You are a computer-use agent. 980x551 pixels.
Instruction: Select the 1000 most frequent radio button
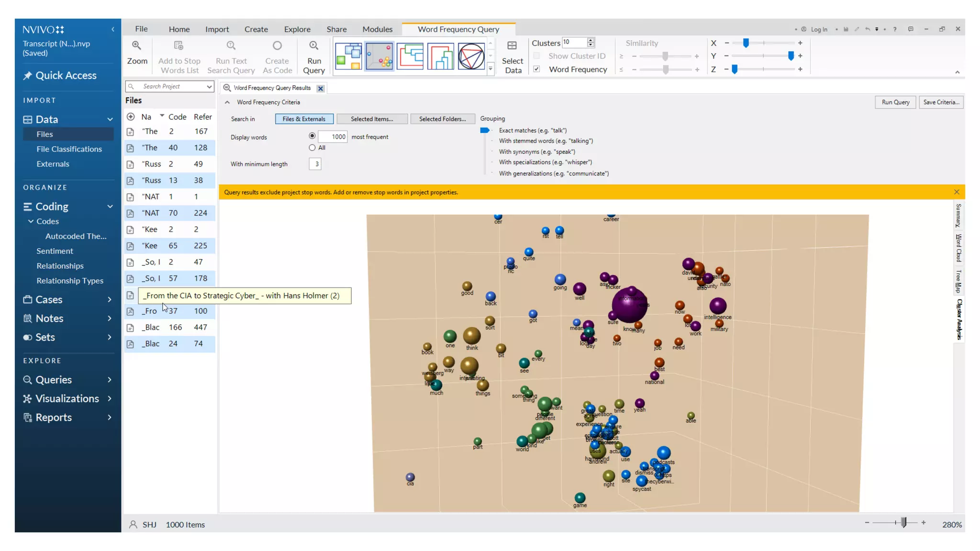[x=312, y=136]
